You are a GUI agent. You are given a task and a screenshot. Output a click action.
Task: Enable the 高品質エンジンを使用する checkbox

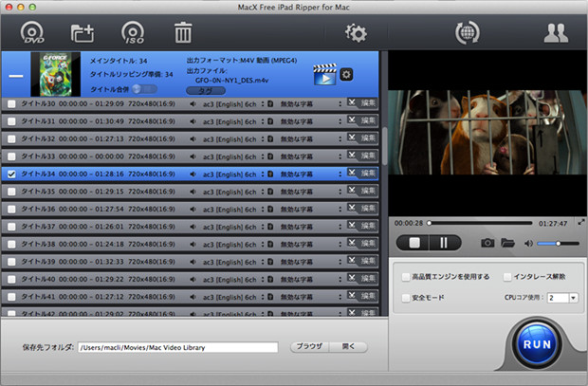(406, 277)
